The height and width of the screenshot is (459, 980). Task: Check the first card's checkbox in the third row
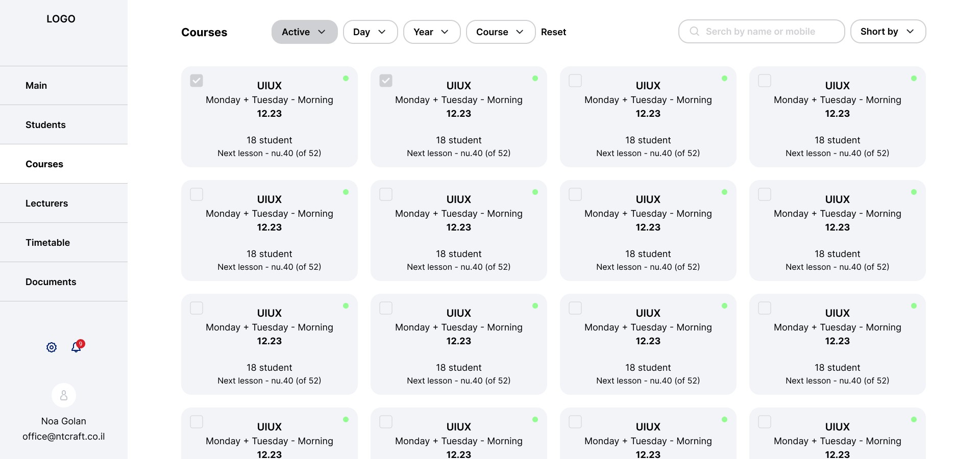click(197, 308)
